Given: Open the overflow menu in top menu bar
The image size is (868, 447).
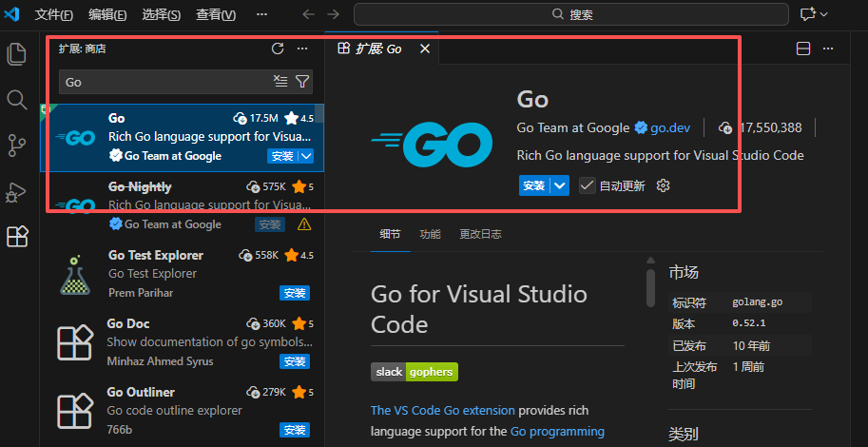Looking at the screenshot, I should click(x=261, y=14).
